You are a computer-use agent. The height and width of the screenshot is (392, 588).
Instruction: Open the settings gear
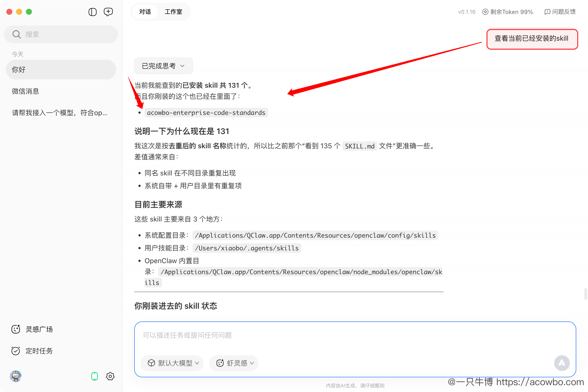[110, 376]
